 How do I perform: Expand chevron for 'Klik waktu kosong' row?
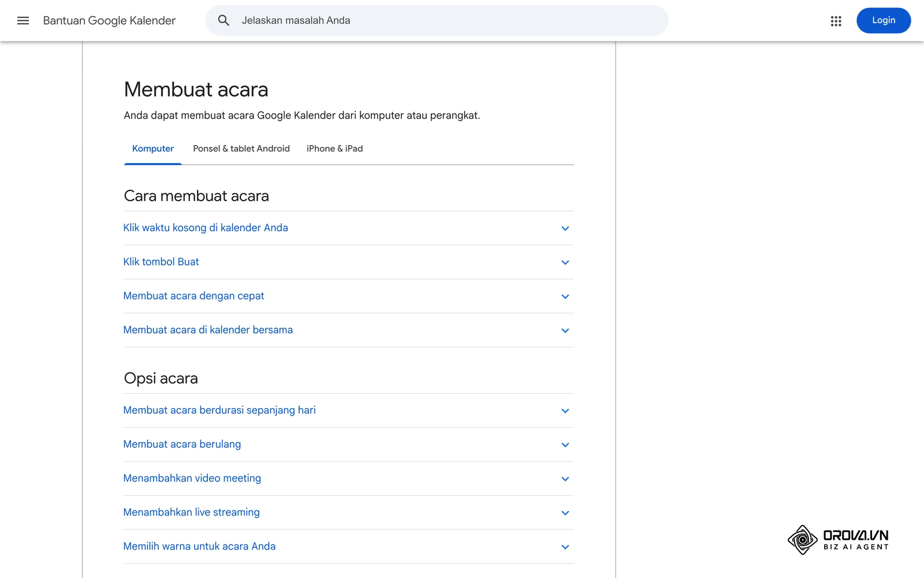pyautogui.click(x=565, y=229)
